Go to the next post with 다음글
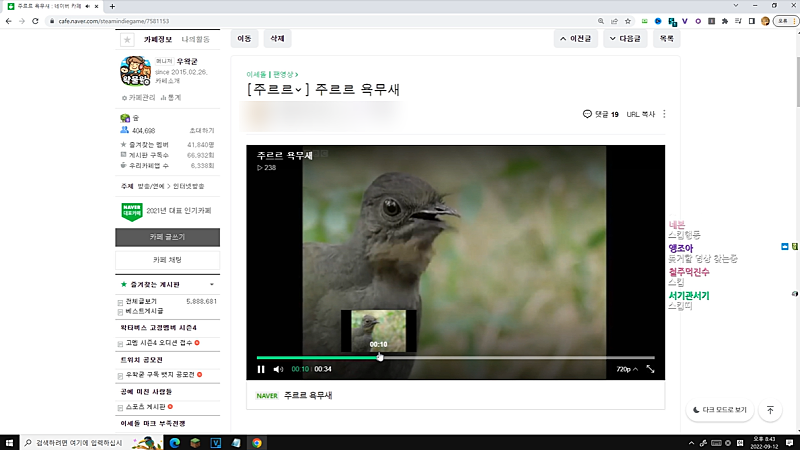 tap(626, 39)
